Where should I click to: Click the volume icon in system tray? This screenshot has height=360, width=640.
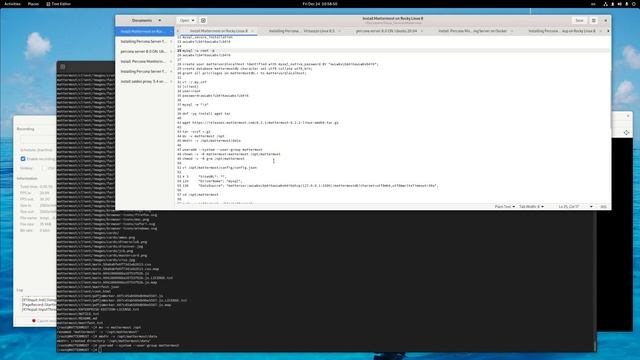tap(620, 4)
